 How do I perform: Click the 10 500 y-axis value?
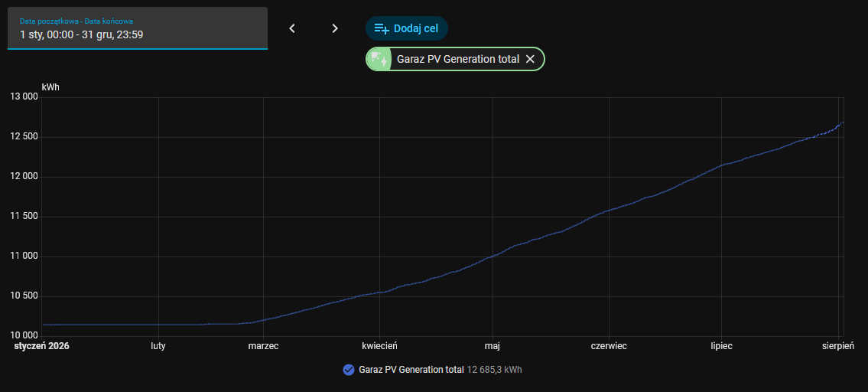pos(24,296)
